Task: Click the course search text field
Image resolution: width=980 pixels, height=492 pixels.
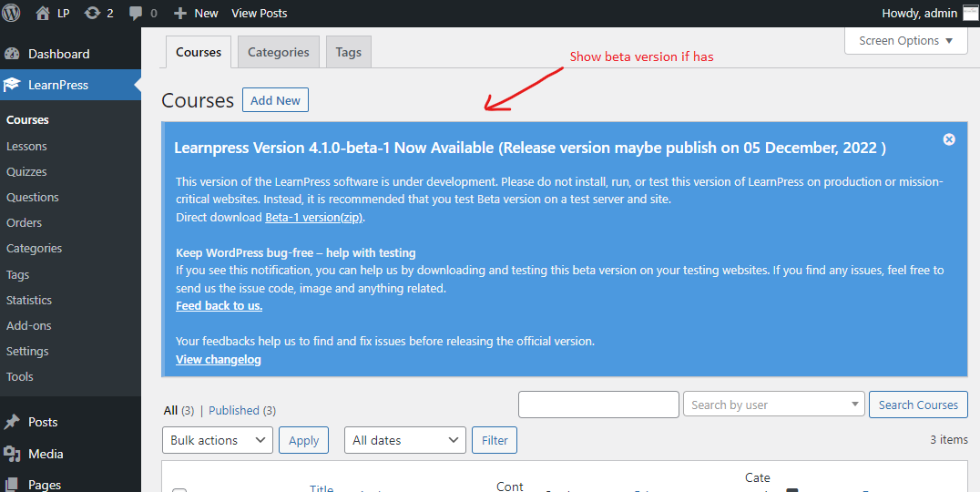Action: [x=598, y=405]
